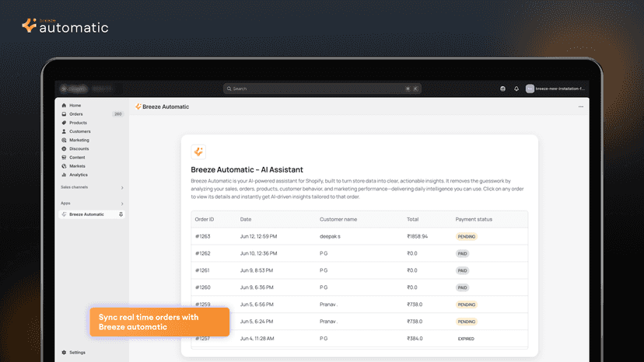Open order #1260
Image resolution: width=644 pixels, height=362 pixels.
tap(359, 287)
